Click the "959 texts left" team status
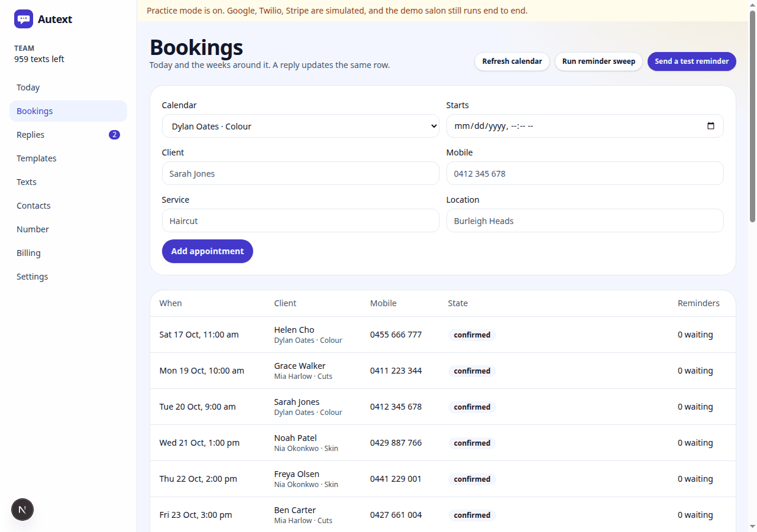The height and width of the screenshot is (532, 757). click(39, 59)
